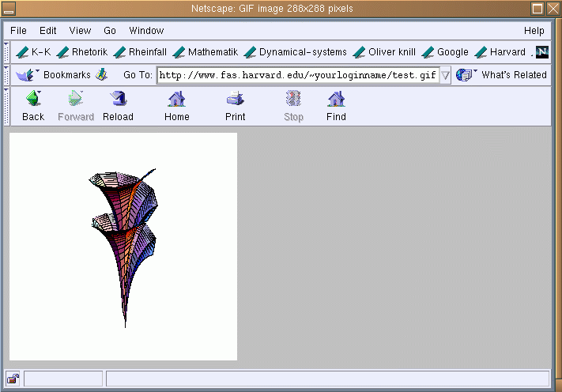The width and height of the screenshot is (562, 392).
Task: Open the URL history dropdown arrow
Action: pyautogui.click(x=445, y=76)
